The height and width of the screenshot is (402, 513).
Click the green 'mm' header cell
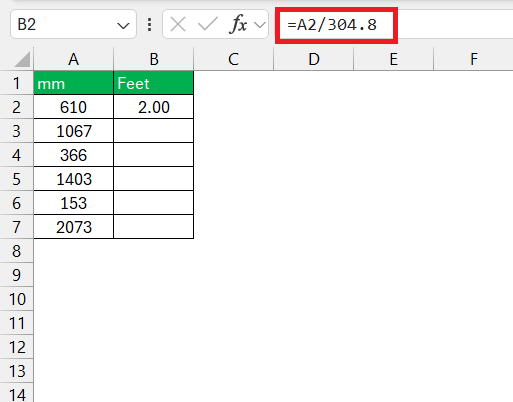click(x=73, y=83)
